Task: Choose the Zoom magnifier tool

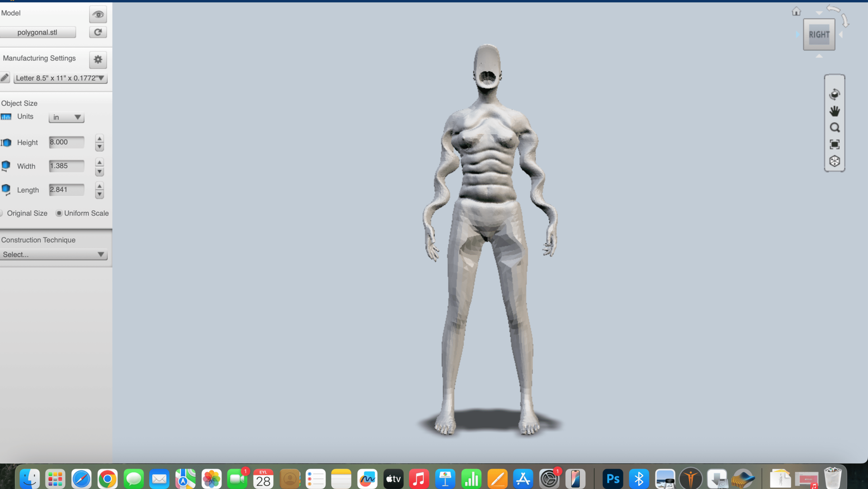Action: (x=834, y=127)
